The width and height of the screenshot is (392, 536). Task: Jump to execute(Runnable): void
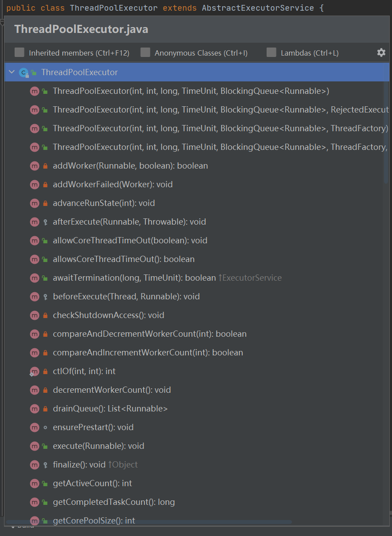(98, 446)
